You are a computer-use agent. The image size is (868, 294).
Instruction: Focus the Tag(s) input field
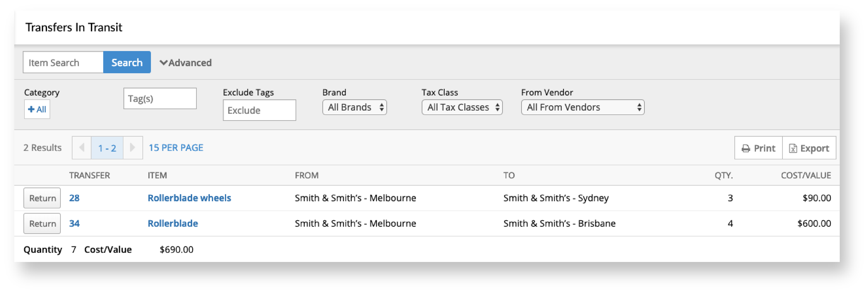[160, 99]
